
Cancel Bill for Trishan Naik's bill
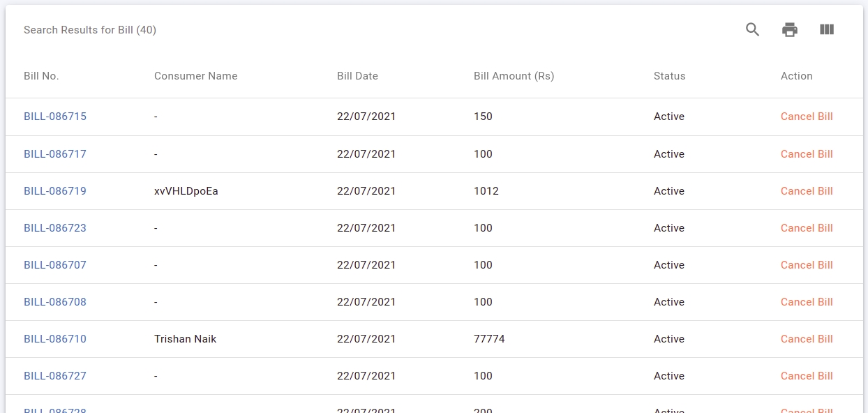tap(807, 339)
